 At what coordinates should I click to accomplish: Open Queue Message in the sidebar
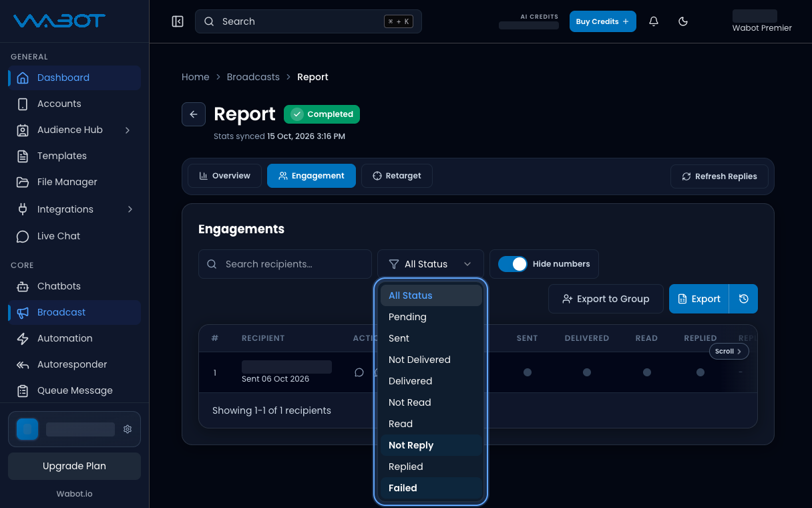74,390
